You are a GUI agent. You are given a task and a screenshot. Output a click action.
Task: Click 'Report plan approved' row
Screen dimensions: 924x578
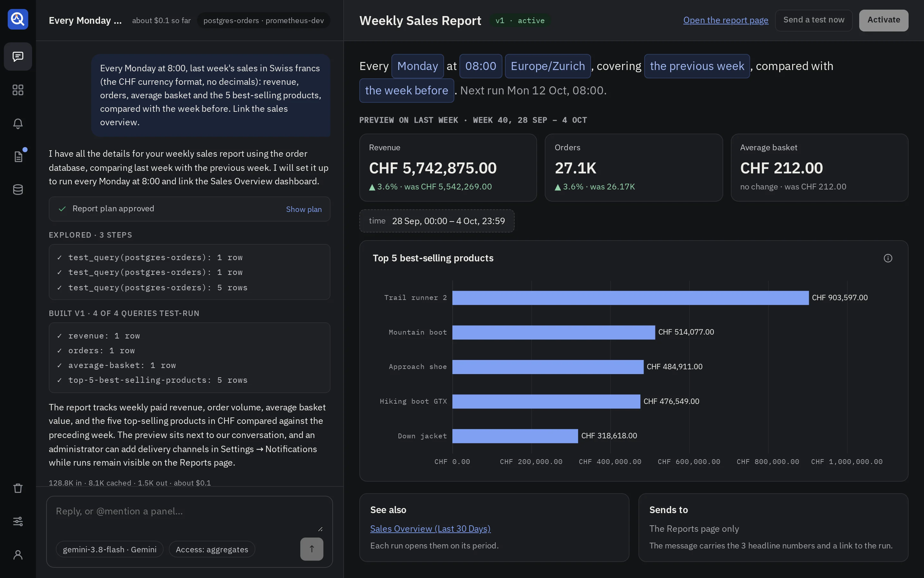point(189,209)
